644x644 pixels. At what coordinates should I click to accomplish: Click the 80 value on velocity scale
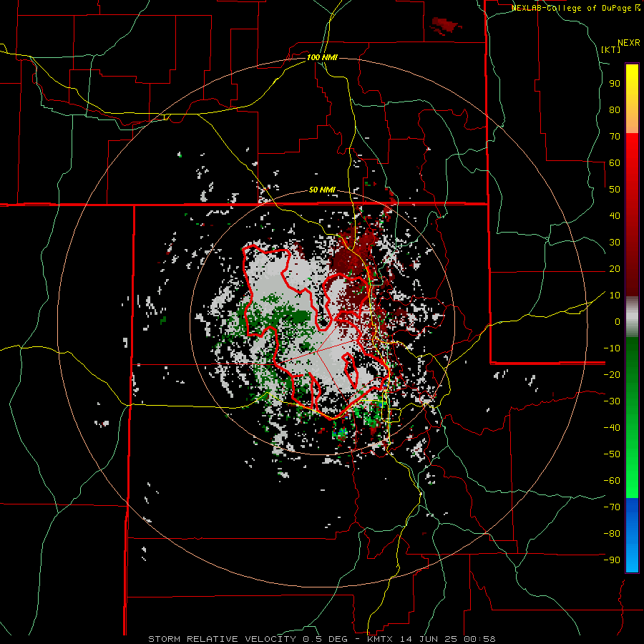[615, 110]
